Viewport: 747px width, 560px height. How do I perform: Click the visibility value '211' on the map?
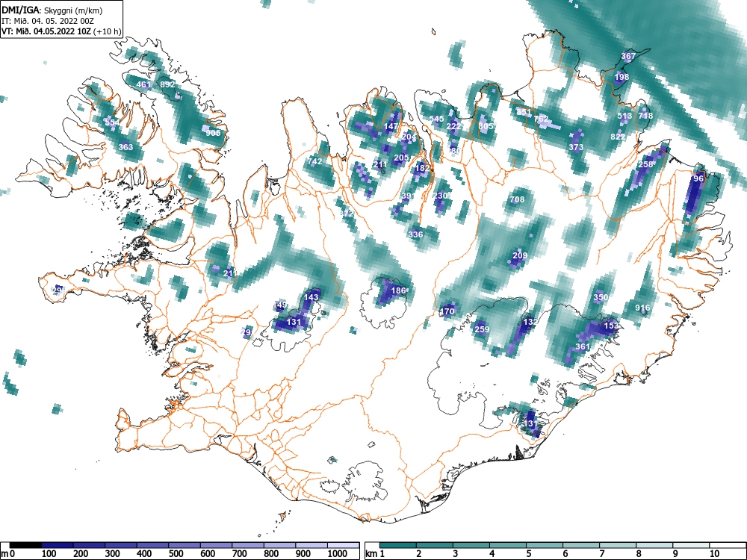click(x=380, y=165)
